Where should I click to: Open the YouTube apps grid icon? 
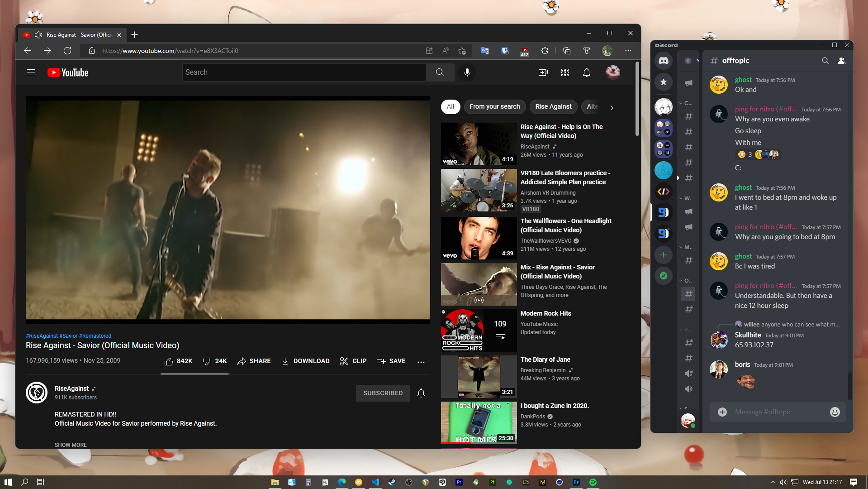(x=565, y=72)
